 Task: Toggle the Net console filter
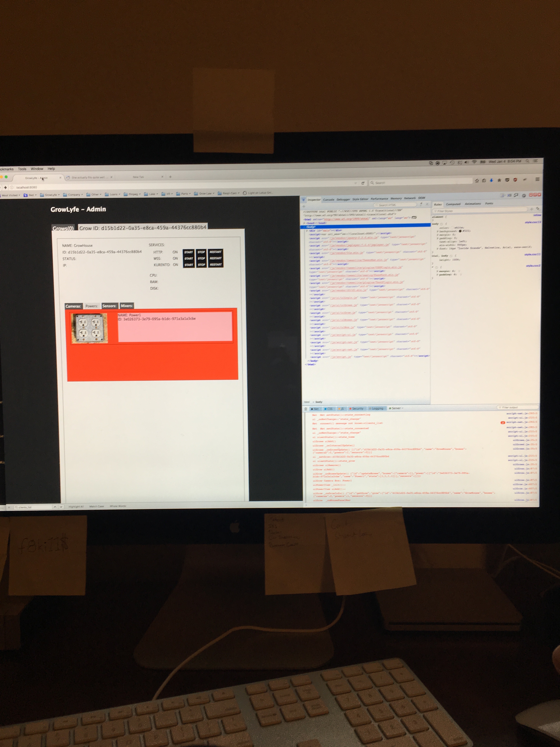click(x=315, y=409)
